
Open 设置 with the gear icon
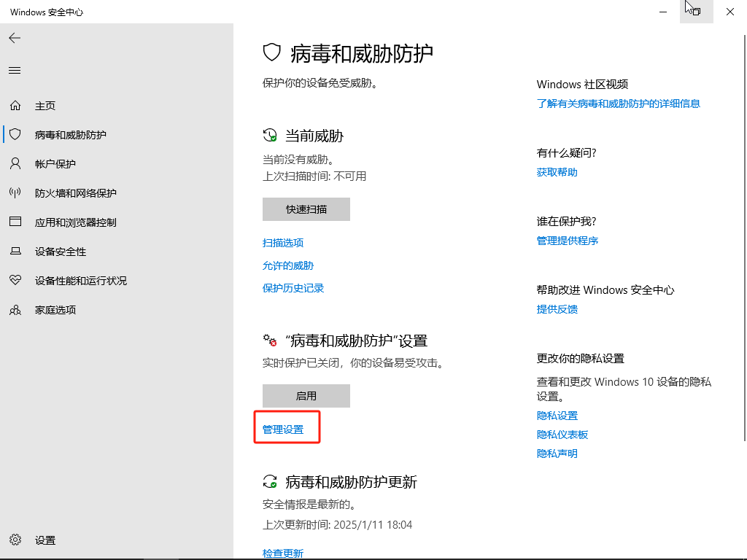coord(15,540)
